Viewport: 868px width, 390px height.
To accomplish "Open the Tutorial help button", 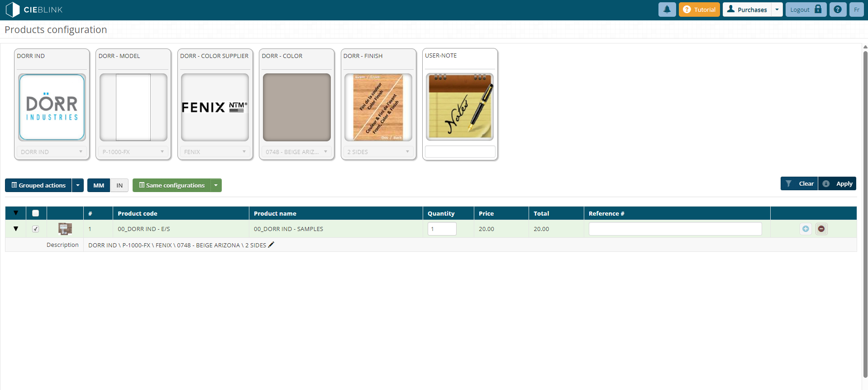I will [699, 10].
